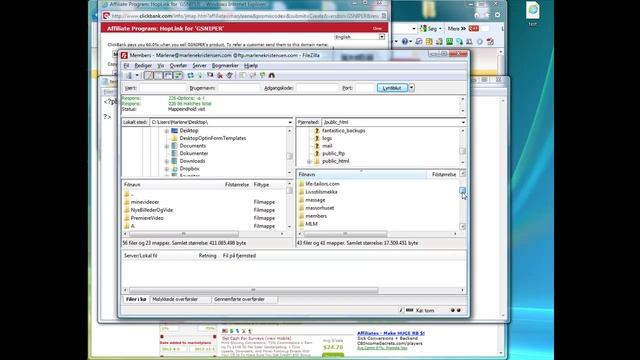The width and height of the screenshot is (640, 360).
Task: Select 'public_ftp' in remote tree
Action: [x=333, y=153]
